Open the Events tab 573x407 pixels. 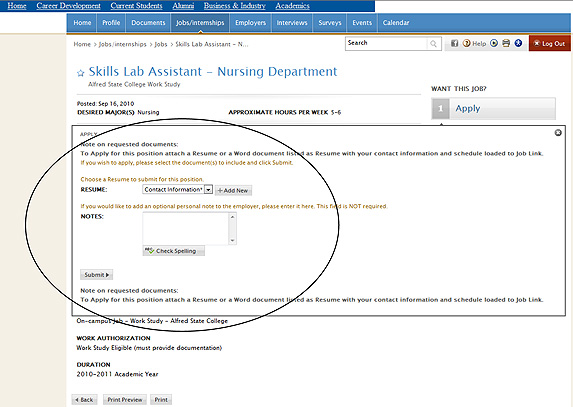(x=362, y=23)
